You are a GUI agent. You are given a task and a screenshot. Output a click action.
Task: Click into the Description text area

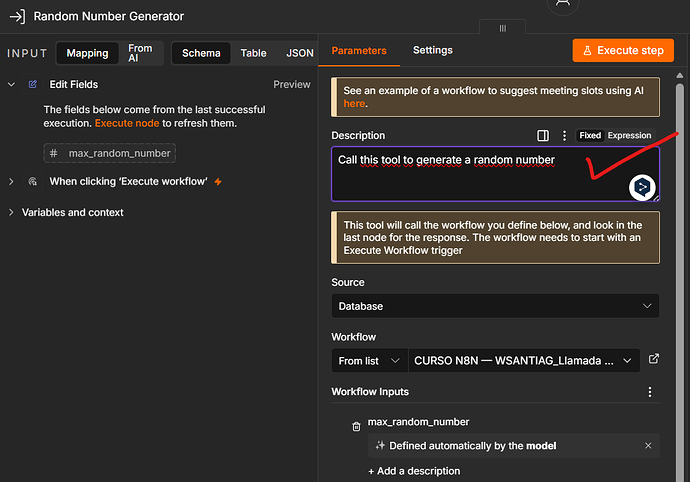point(495,174)
